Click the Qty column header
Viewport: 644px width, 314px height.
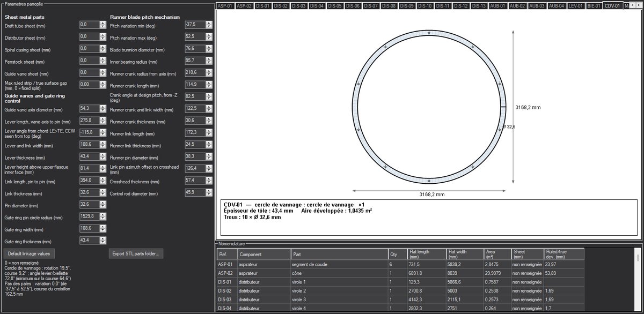click(x=398, y=254)
